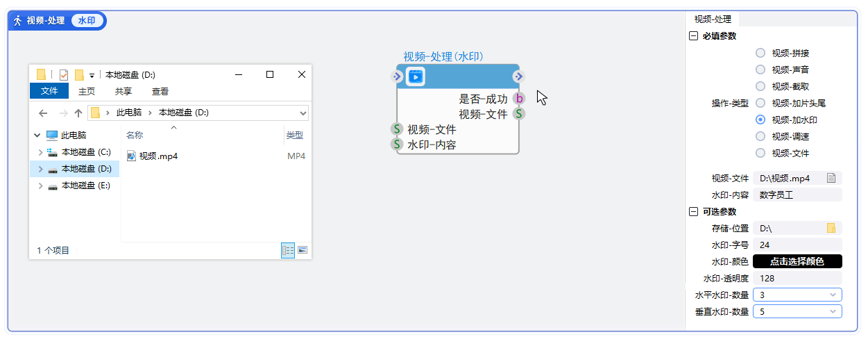Click the 水印-透明度 value field
Screen dimensions: 868x337
(797, 278)
